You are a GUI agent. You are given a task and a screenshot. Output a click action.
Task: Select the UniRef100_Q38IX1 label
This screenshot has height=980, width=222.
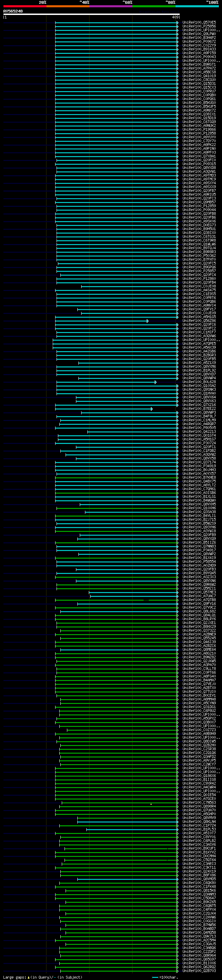199,114
